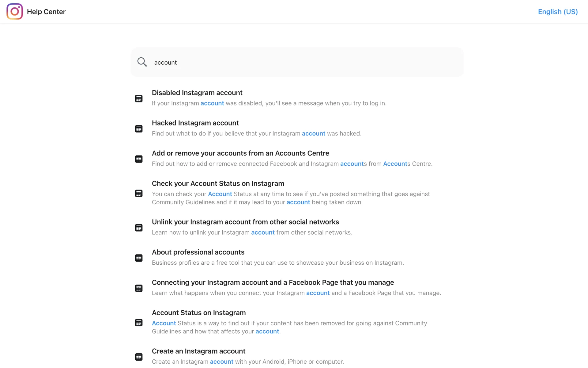The width and height of the screenshot is (588, 368).
Task: Click the Instagram logo icon
Action: pyautogui.click(x=15, y=12)
